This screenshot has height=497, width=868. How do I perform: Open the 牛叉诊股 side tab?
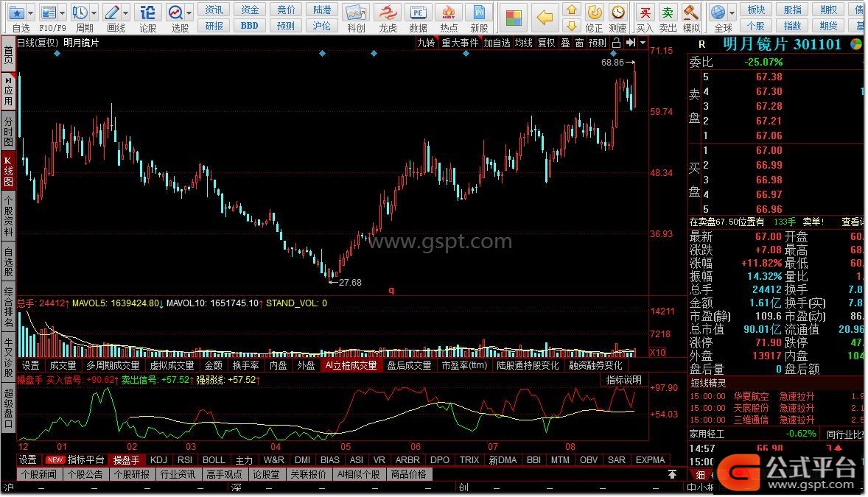8,358
